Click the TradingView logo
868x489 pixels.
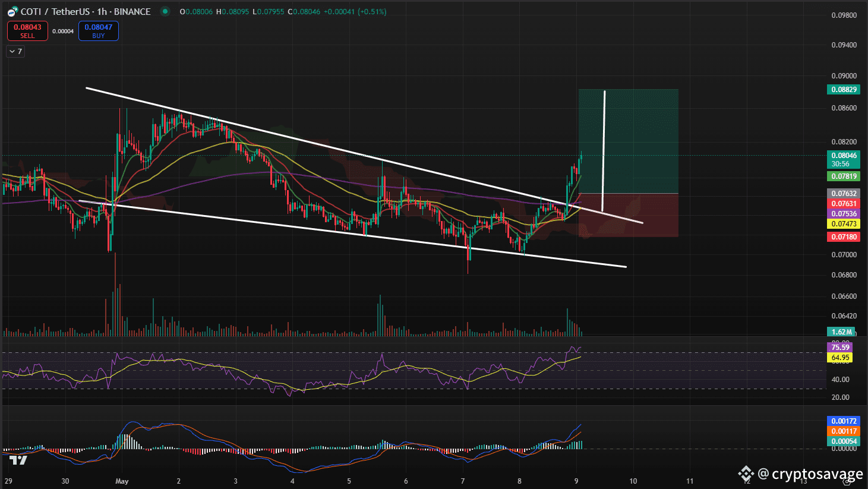click(x=18, y=459)
